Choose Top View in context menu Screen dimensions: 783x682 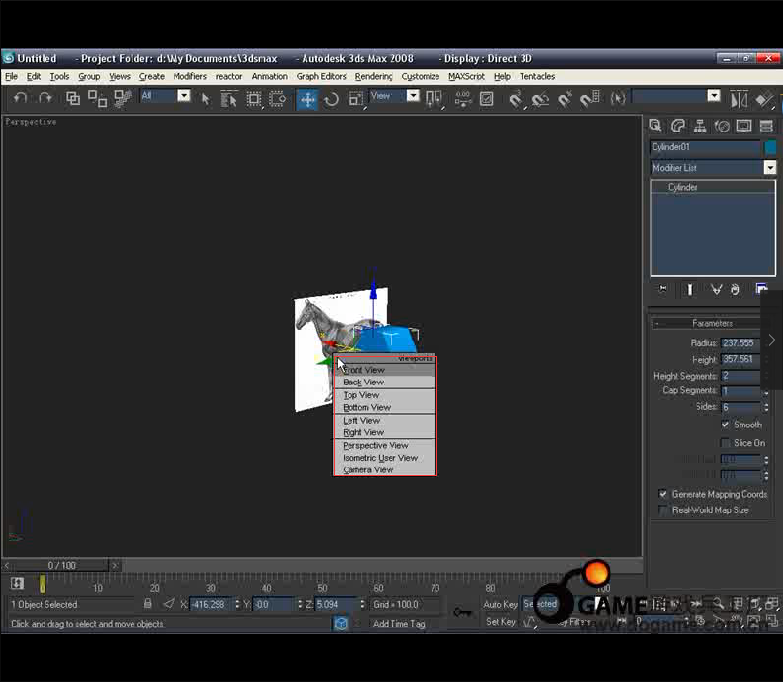(385, 395)
